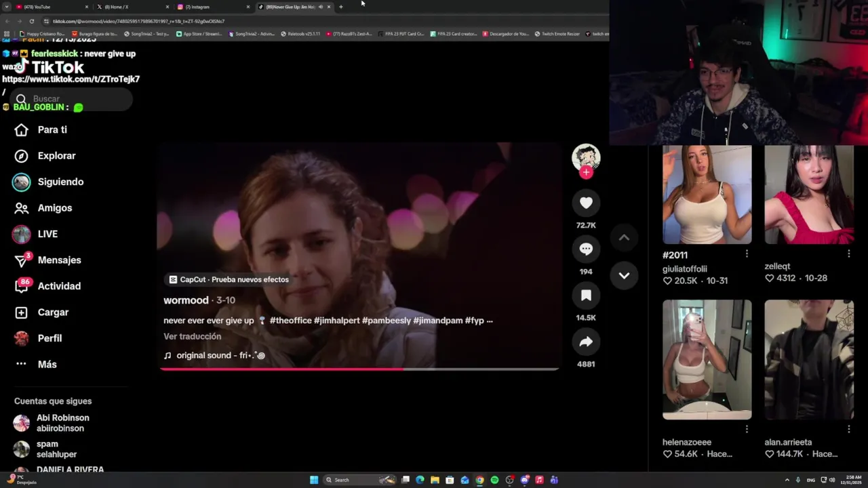Click the #theoffice hashtag
868x488 pixels.
(290, 321)
